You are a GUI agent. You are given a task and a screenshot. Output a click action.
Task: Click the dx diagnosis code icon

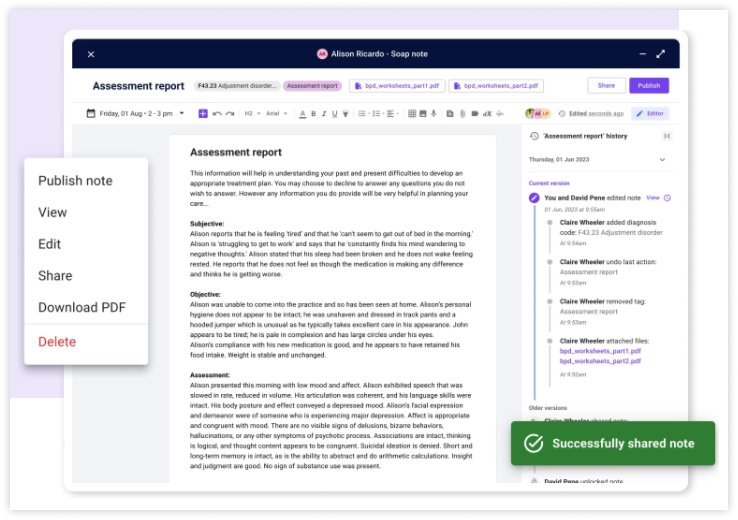point(487,113)
